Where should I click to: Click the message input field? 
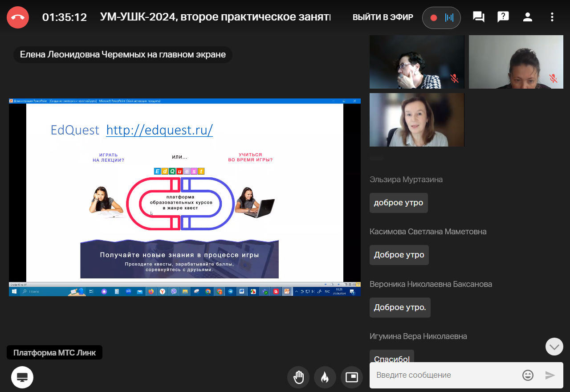[x=445, y=375]
